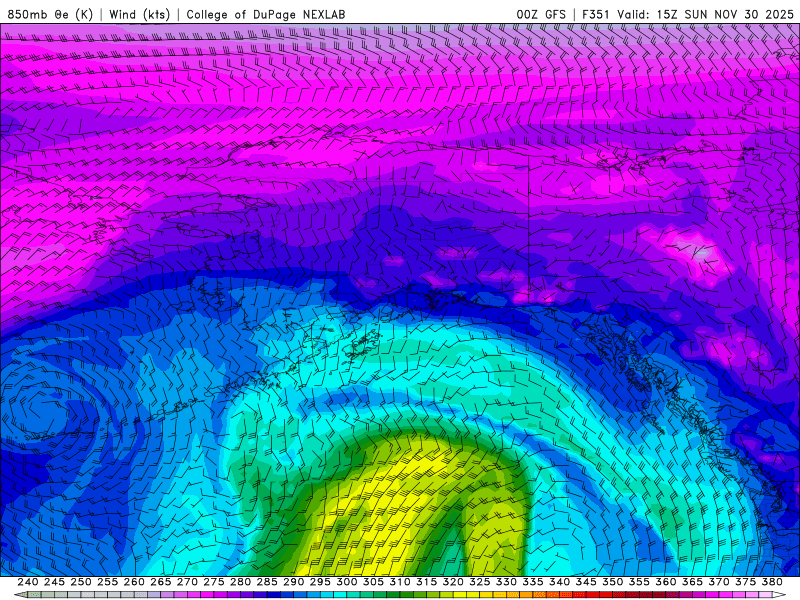The height and width of the screenshot is (600, 800).
Task: Click the 240 value on the color scale
Action: point(28,582)
